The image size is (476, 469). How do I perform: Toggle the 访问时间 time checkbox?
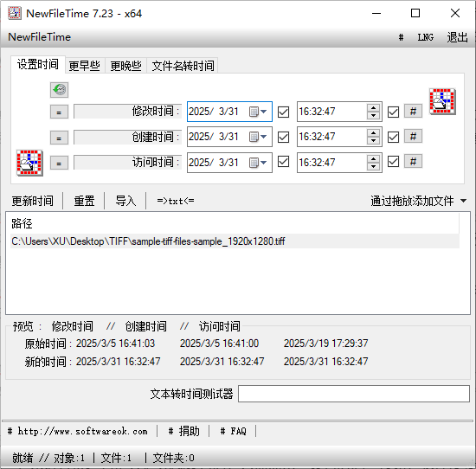(393, 162)
